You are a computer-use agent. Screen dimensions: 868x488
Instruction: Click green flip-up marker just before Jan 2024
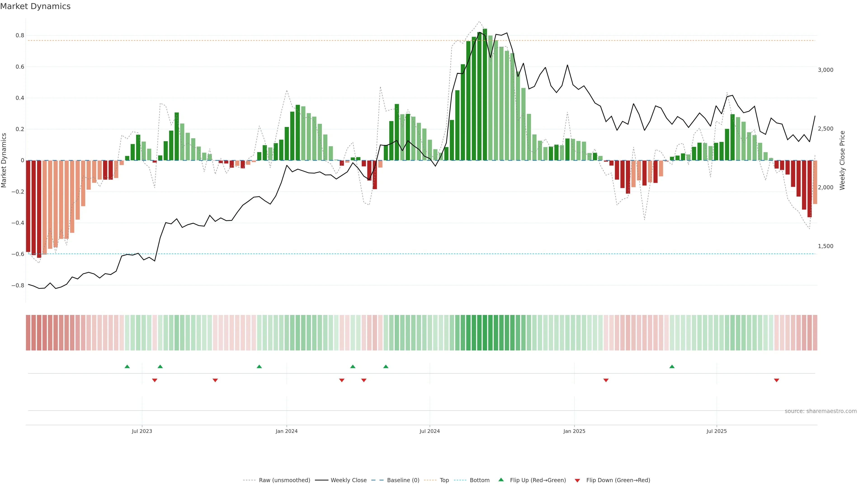(259, 366)
